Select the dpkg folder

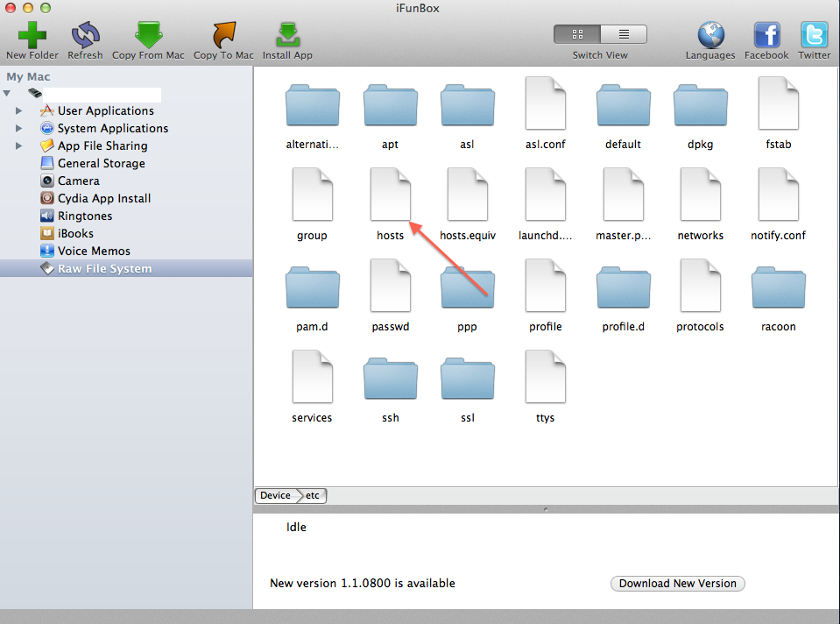tap(700, 105)
